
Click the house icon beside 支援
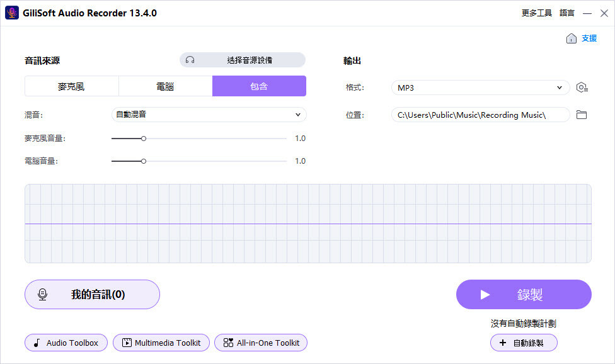pyautogui.click(x=571, y=38)
